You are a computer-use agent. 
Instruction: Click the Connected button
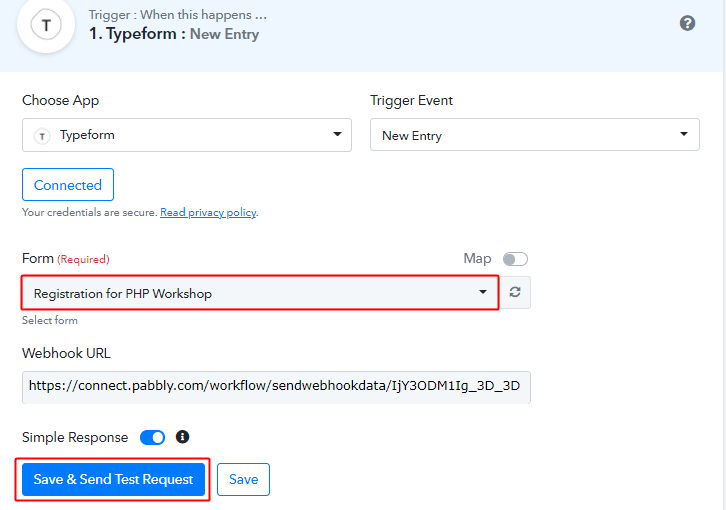point(68,185)
